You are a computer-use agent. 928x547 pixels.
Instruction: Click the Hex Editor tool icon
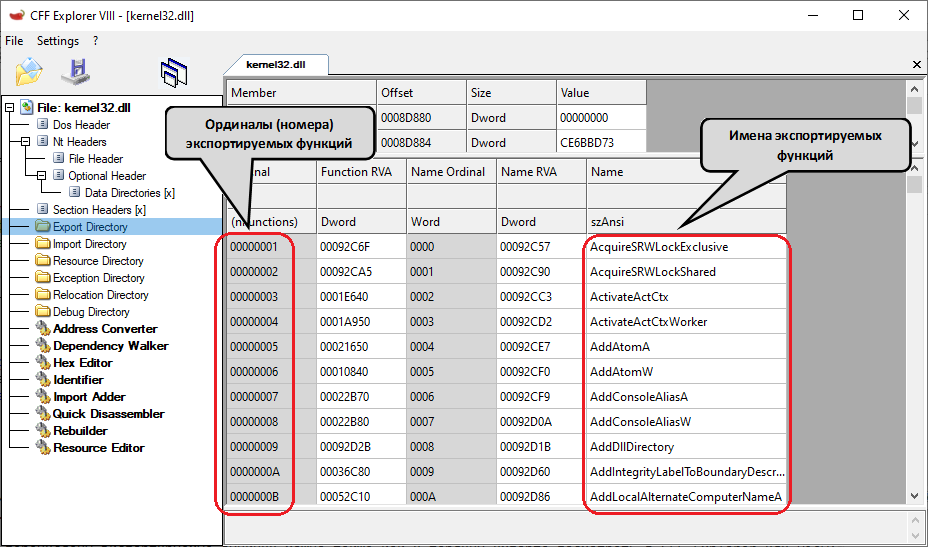click(x=43, y=362)
